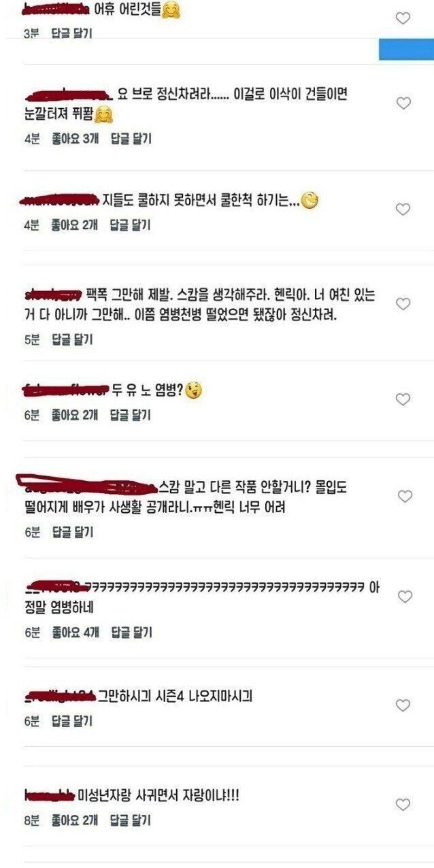Image resolution: width=434 pixels, height=868 pixels.
Task: Reply to the '시즌4 나오지마시긔' comment
Action: (71, 721)
